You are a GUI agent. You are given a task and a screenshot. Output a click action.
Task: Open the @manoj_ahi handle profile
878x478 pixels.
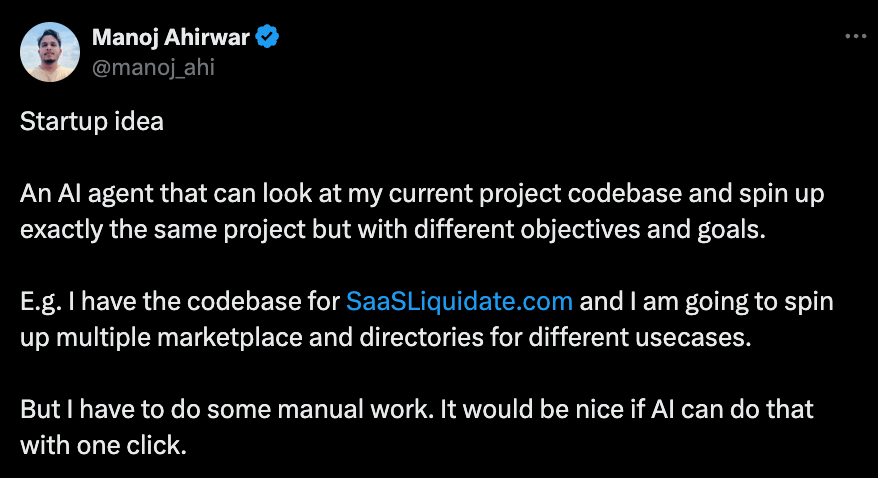[x=153, y=67]
